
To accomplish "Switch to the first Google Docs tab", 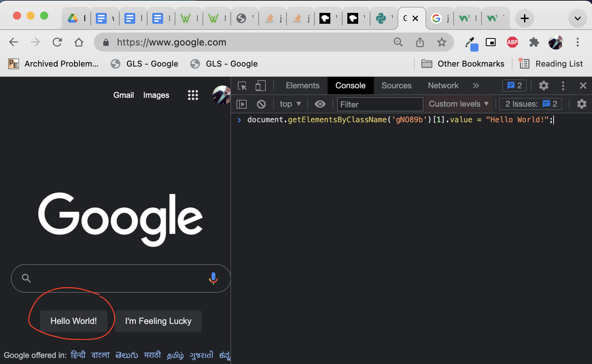I will pos(105,18).
